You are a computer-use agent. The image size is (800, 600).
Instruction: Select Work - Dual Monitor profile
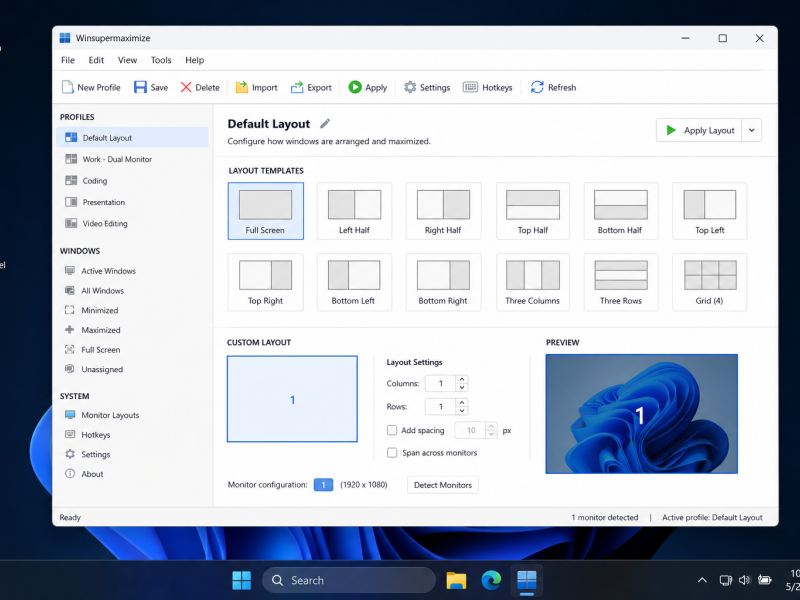pos(132,159)
